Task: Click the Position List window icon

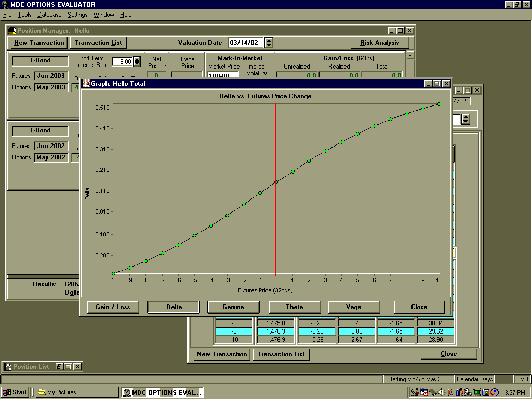Action: 8,367
